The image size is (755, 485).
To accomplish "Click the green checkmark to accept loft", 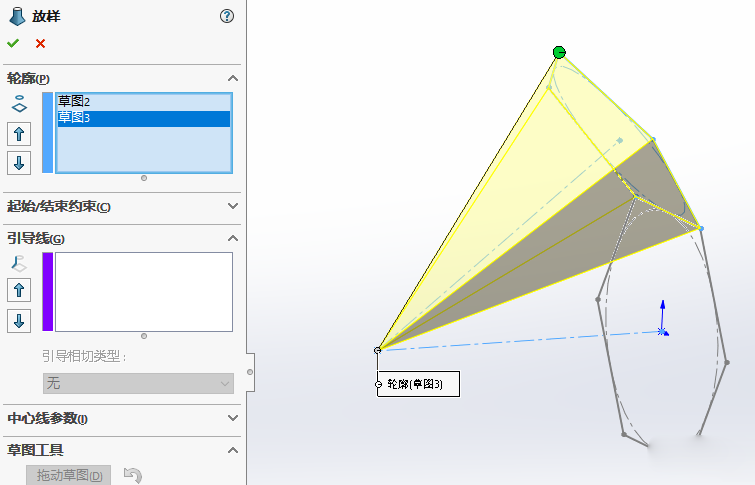I will [13, 43].
